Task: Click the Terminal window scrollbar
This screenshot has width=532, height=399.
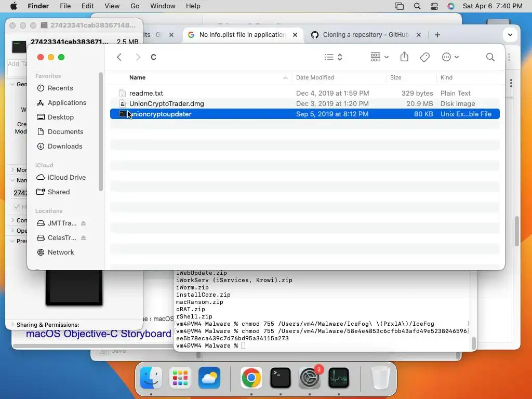Action: pyautogui.click(x=474, y=343)
